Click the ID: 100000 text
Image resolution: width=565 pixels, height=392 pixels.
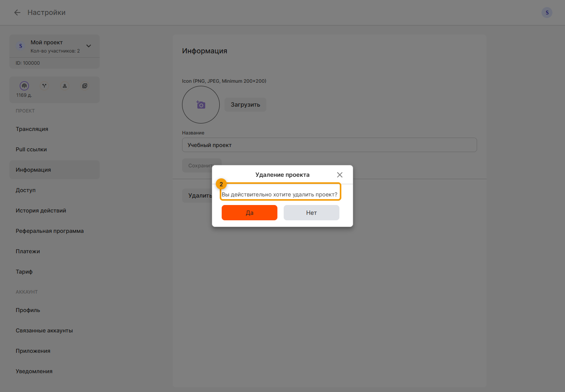pos(28,63)
